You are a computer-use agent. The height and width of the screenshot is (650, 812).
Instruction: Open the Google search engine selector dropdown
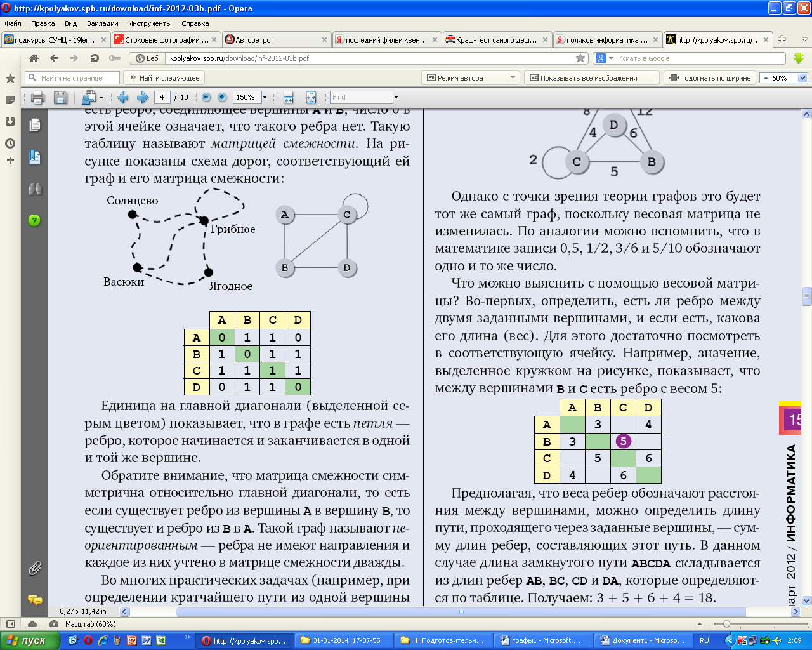coord(605,58)
